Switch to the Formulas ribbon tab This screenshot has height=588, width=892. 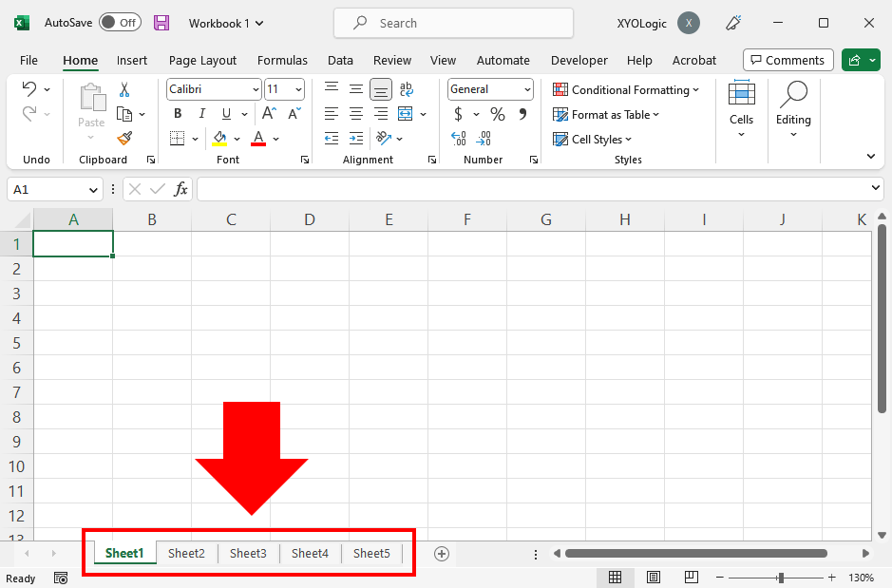(282, 60)
